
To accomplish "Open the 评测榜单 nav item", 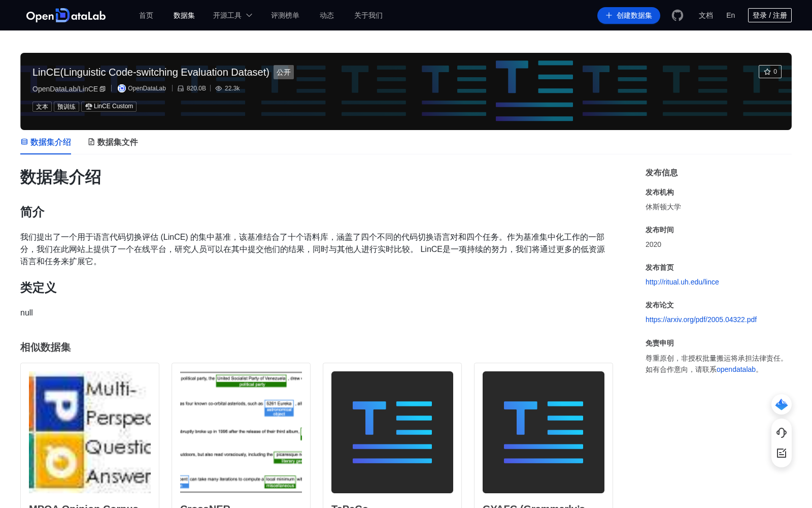I will (285, 15).
